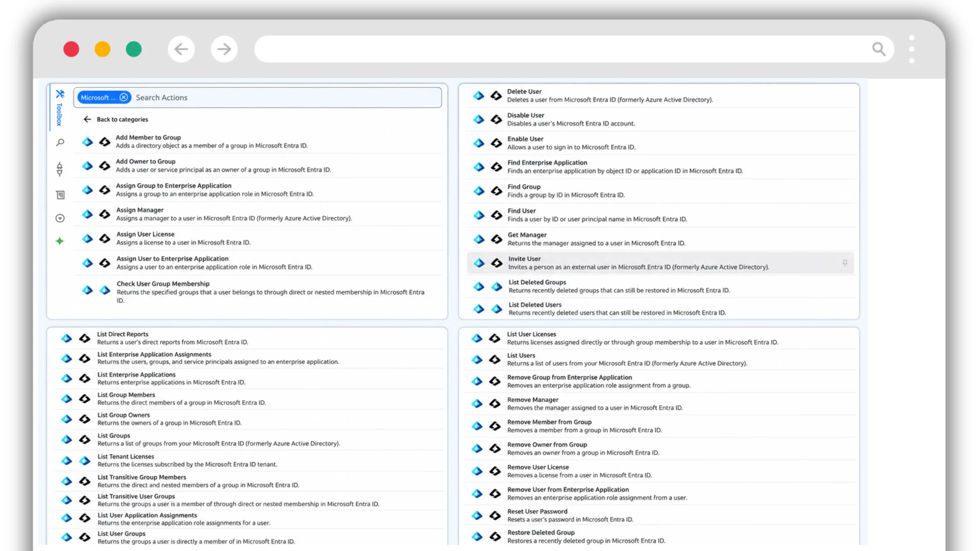Choose the Remove Manager action

coord(660,404)
